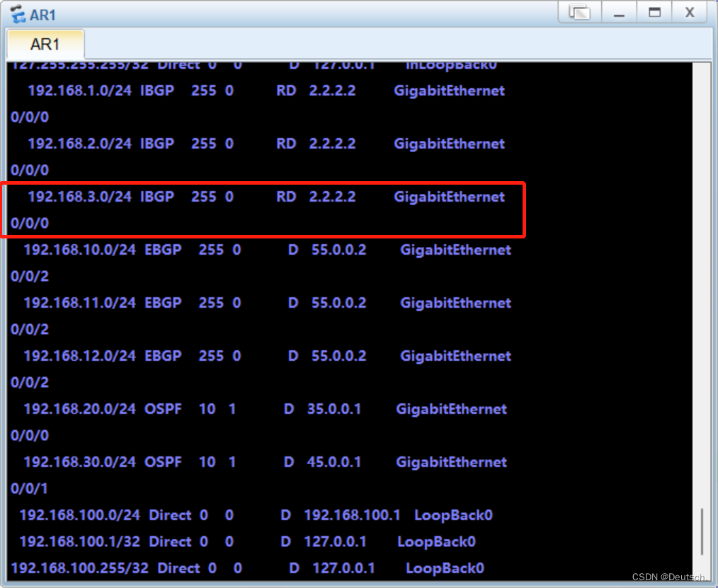Click route entry 192.168.30.0/24
The image size is (718, 588).
pos(80,462)
